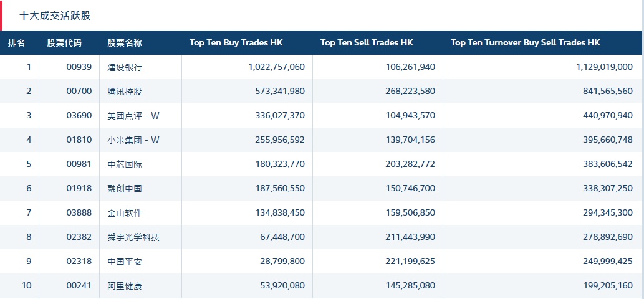
Task: Click the 股票代码 column header
Action: tap(64, 43)
